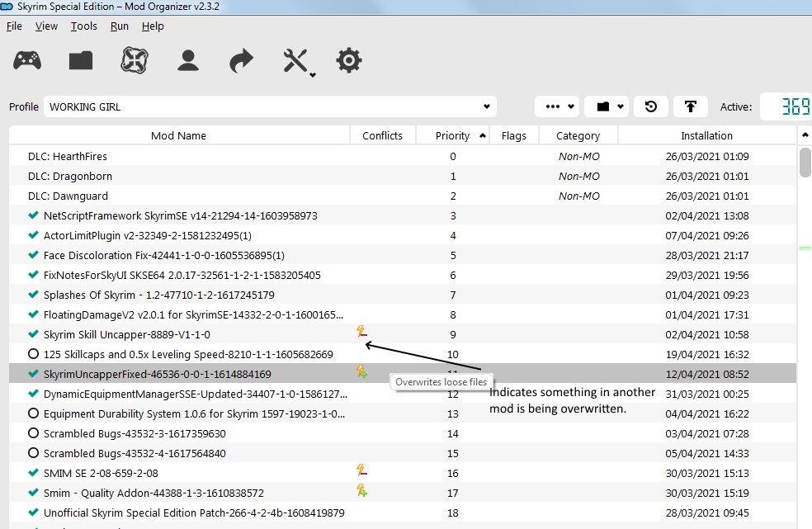
Task: Enable Scrambled Bugs-43532-4 mod
Action: (33, 453)
